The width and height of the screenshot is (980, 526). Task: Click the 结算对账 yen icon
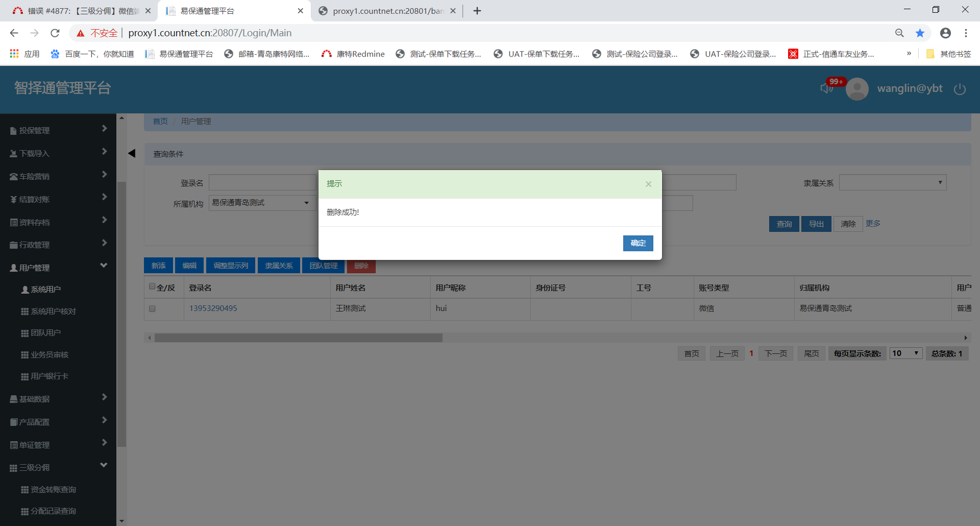point(14,200)
